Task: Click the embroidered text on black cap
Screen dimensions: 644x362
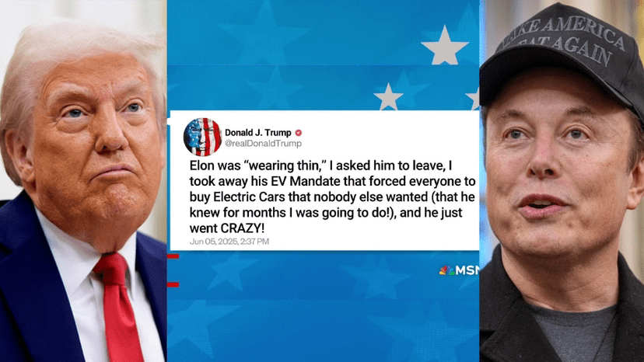Action: pos(561,39)
